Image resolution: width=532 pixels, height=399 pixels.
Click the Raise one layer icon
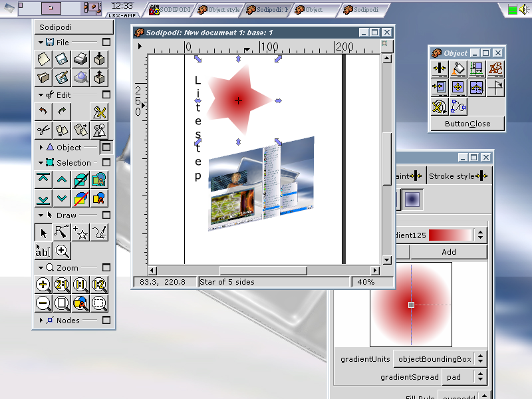point(62,180)
